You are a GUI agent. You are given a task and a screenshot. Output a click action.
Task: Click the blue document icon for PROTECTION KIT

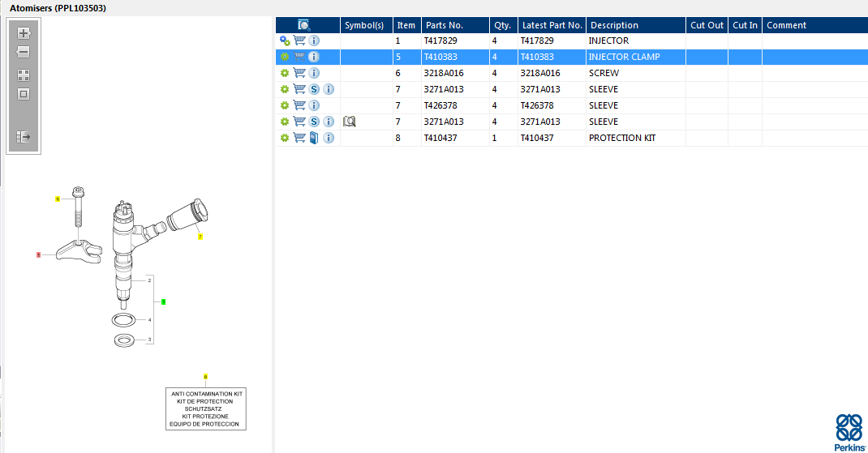(314, 138)
